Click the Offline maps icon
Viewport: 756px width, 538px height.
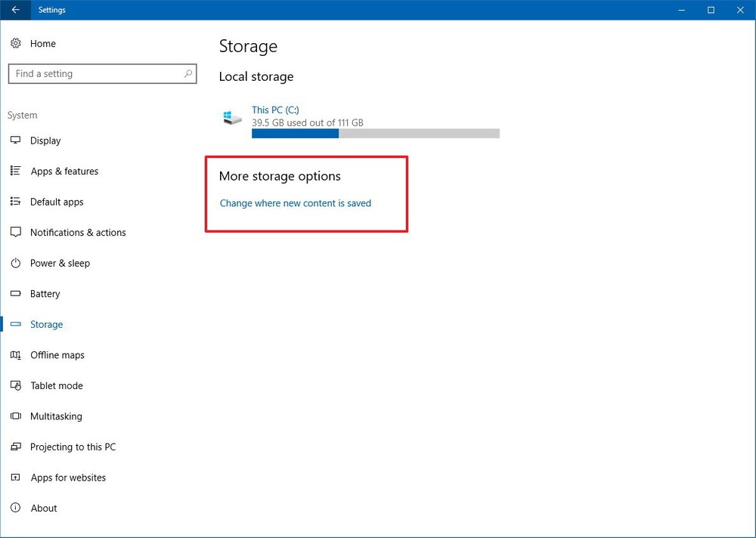coord(15,355)
